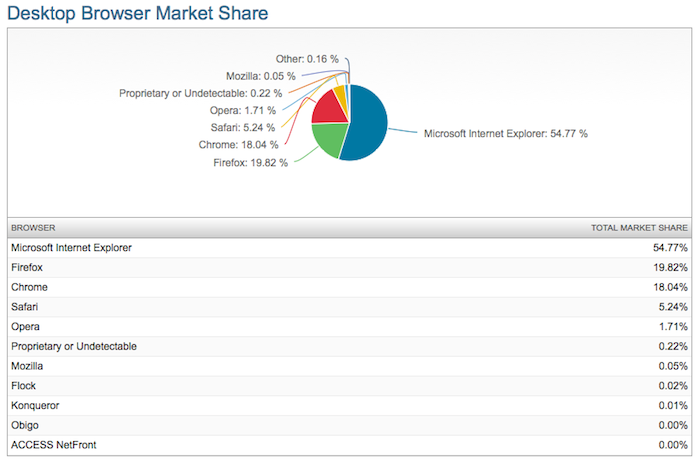The width and height of the screenshot is (700, 464).
Task: Select 'Obigo' in the browser table
Action: (x=25, y=425)
